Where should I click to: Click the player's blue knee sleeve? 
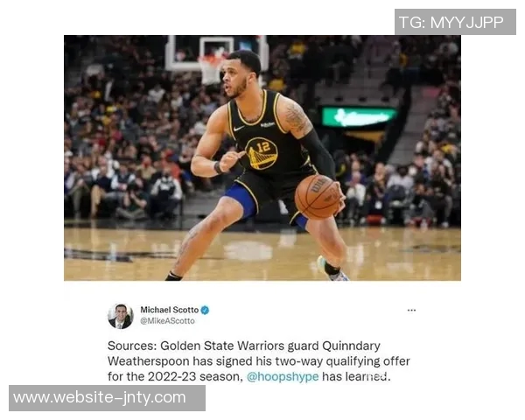coord(241,200)
